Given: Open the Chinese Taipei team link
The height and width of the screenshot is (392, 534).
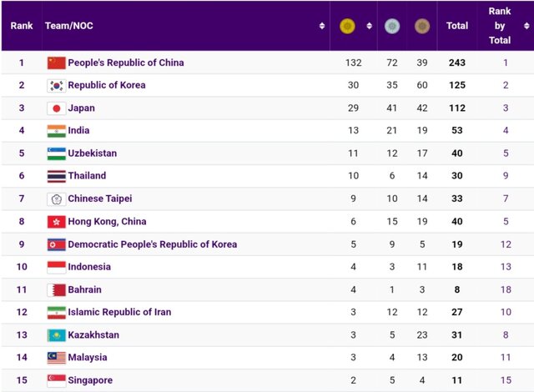Looking at the screenshot, I should click(x=100, y=199).
